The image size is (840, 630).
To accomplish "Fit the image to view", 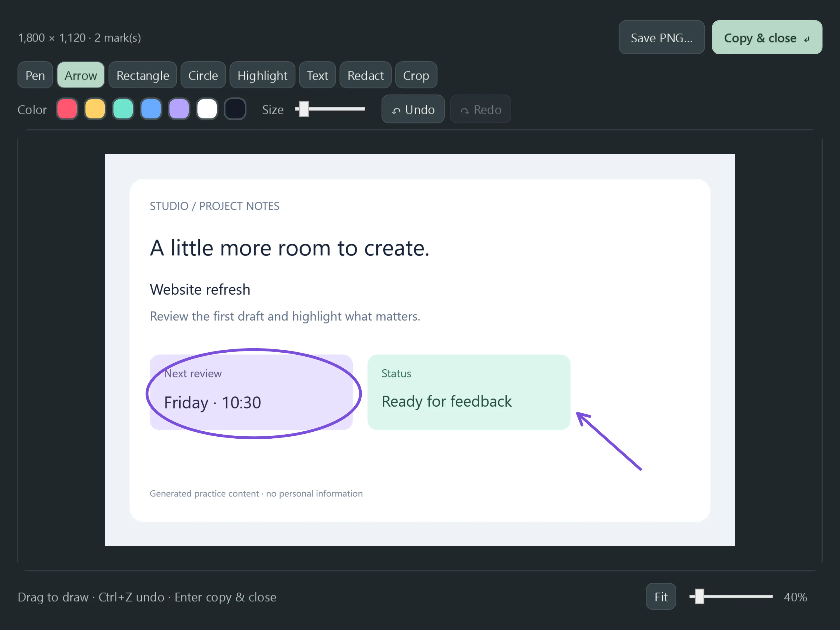I will click(661, 596).
